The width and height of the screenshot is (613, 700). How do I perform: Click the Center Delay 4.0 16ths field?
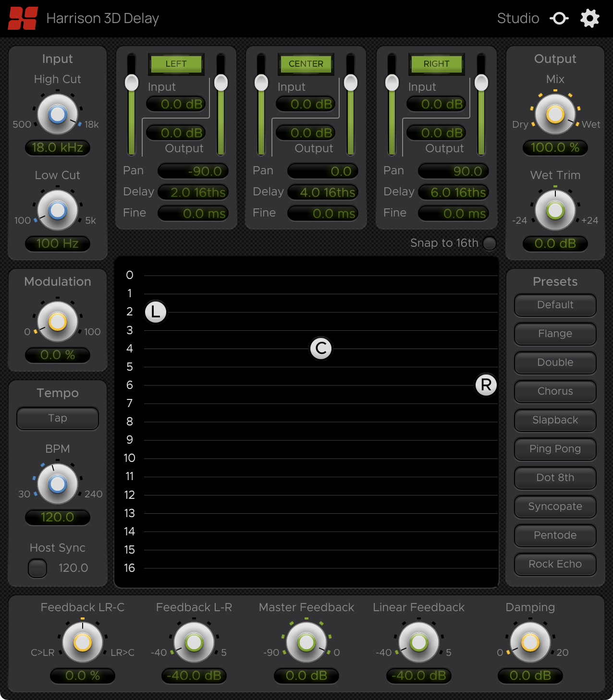(x=323, y=193)
